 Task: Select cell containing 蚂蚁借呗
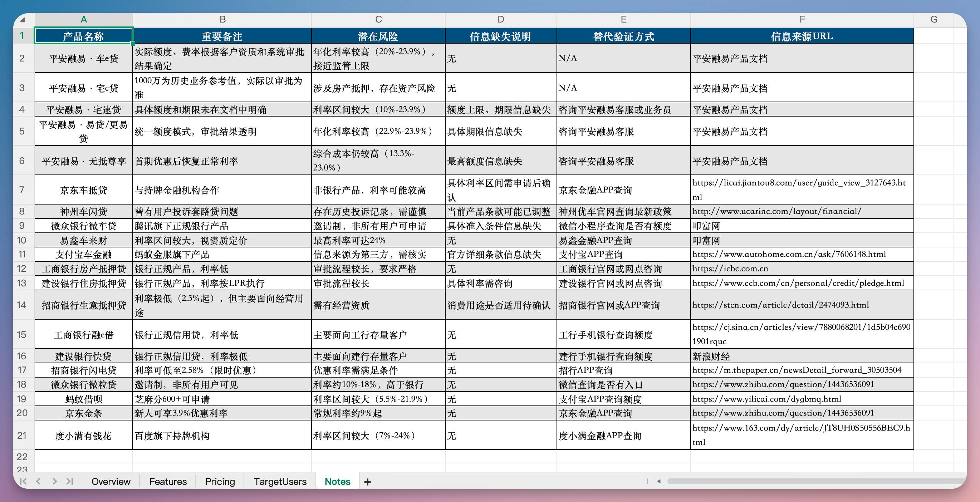coord(83,399)
